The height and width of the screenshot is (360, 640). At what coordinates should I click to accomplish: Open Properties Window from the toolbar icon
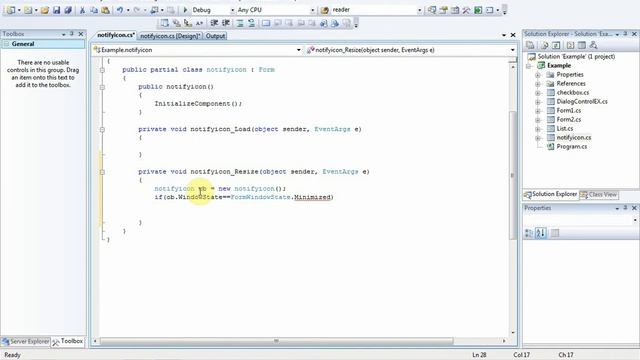click(443, 10)
